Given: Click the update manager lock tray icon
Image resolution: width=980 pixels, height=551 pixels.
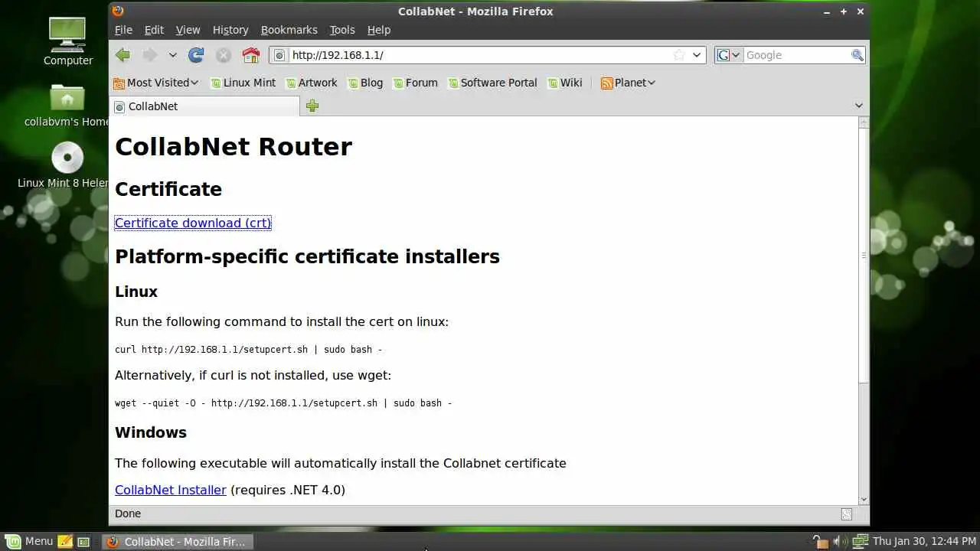Looking at the screenshot, I should point(819,541).
